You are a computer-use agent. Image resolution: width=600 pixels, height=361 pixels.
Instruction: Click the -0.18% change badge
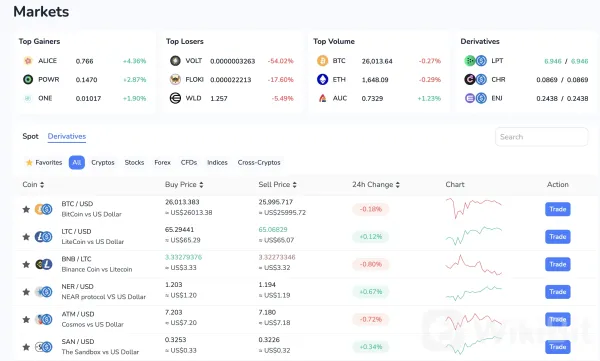tap(370, 209)
